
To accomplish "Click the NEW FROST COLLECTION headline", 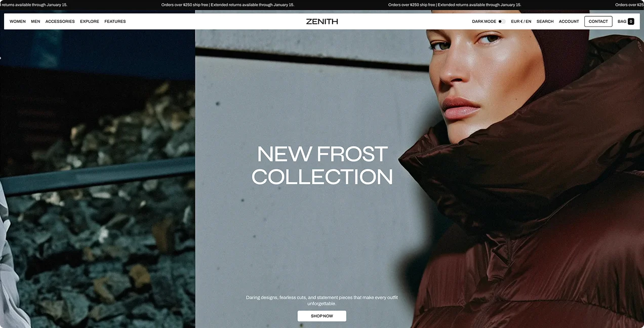I will [x=322, y=165].
